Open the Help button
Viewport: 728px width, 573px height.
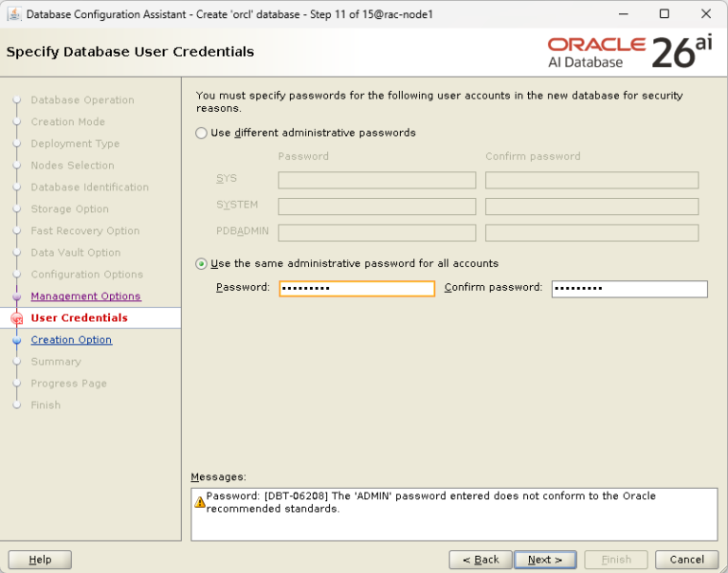pos(40,560)
